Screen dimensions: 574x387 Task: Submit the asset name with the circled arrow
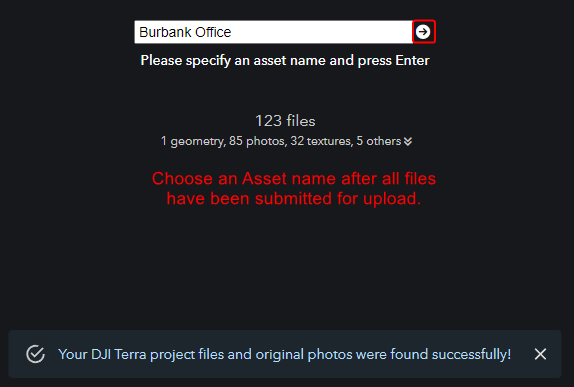tap(423, 32)
